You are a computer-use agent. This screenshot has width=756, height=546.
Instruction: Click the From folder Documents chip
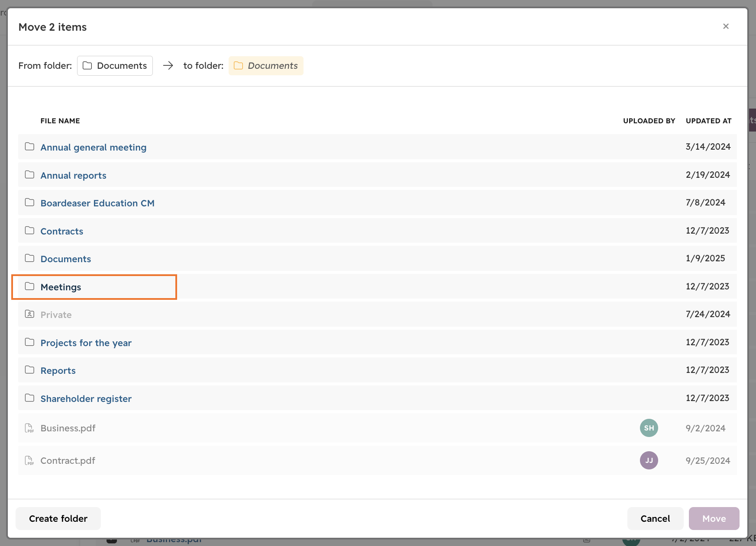pos(115,66)
